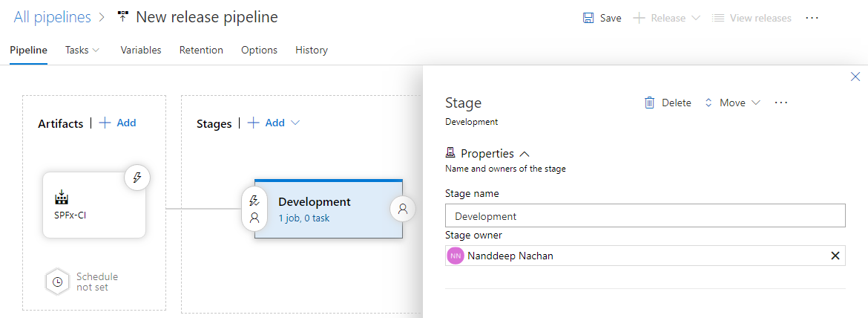Open the stage panel more options ellipsis
868x318 pixels.
780,103
